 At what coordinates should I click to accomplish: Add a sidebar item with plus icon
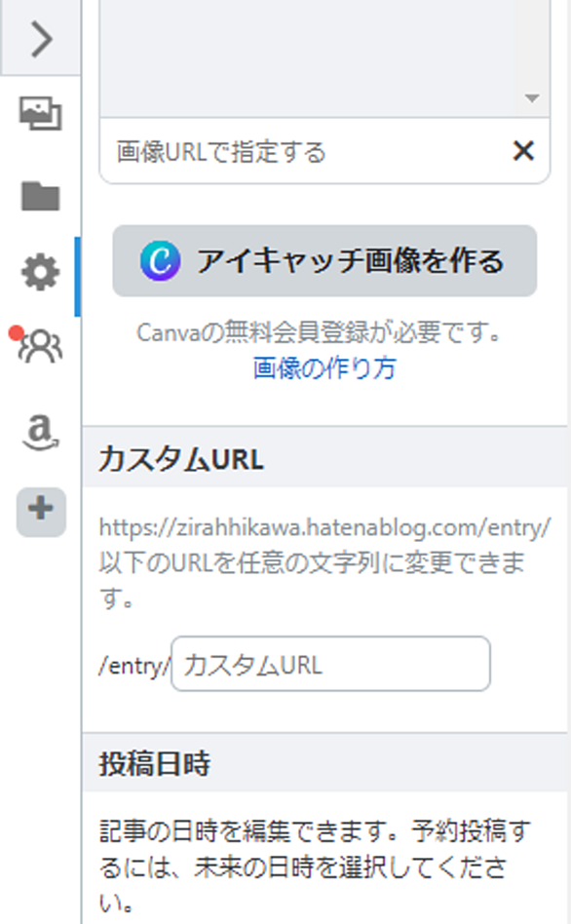[41, 512]
